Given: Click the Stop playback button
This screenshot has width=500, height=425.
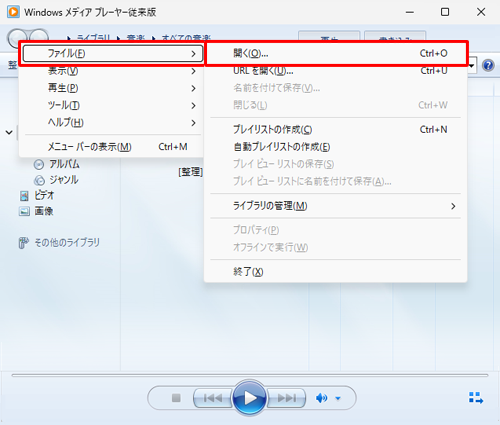Looking at the screenshot, I should pos(176,398).
